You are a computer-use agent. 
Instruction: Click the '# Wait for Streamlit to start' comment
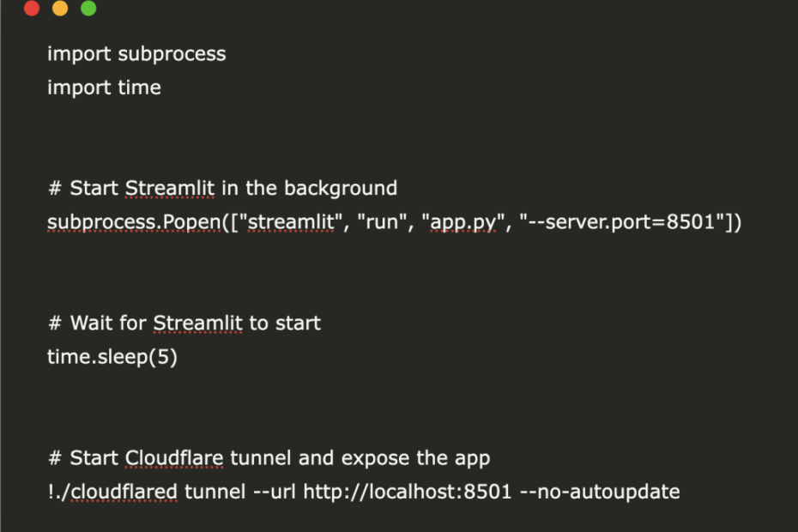click(x=184, y=323)
